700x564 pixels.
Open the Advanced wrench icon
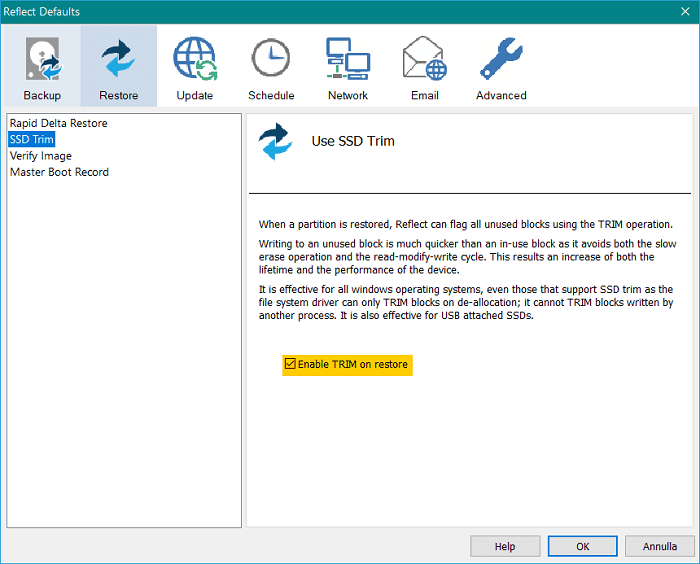[x=501, y=58]
